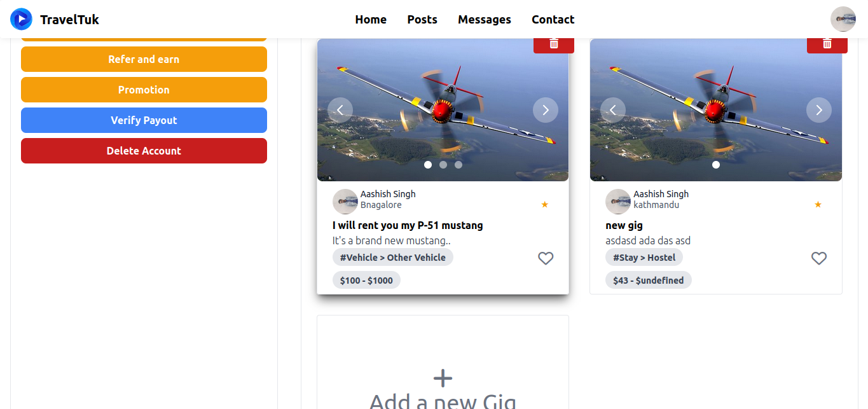Open Messages from the navigation bar
This screenshot has height=409, width=868.
click(x=485, y=20)
